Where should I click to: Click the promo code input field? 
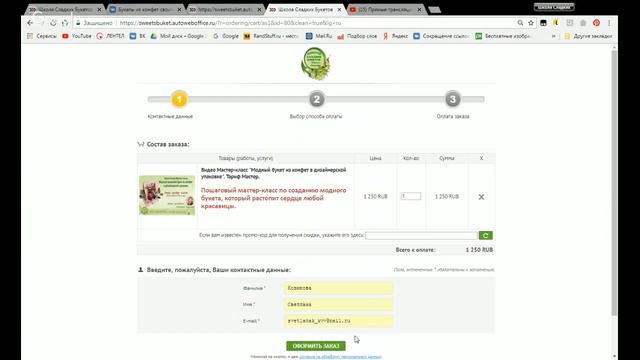point(422,236)
